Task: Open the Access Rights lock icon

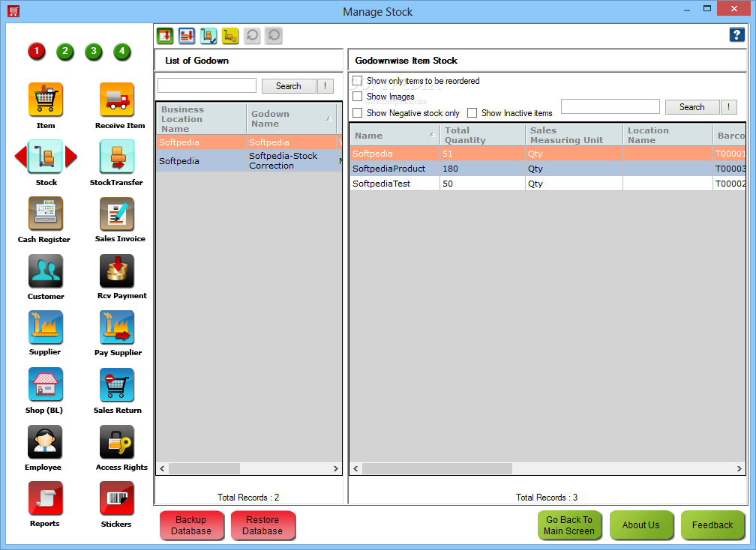Action: point(117,441)
